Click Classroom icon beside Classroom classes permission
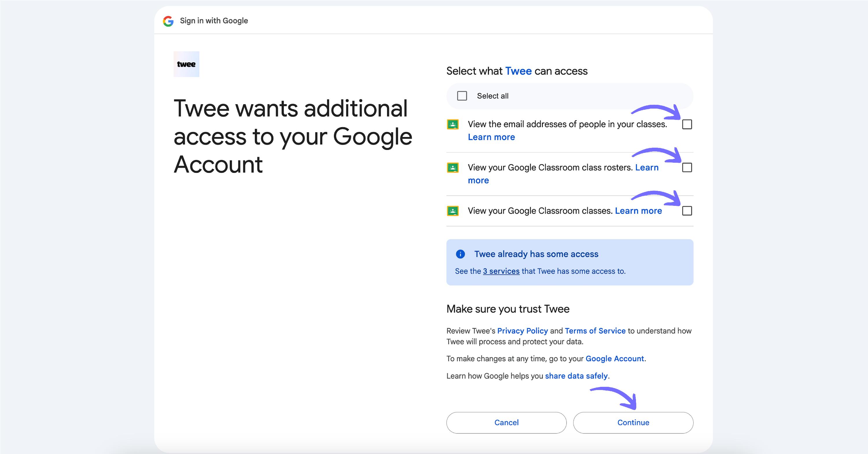The width and height of the screenshot is (868, 454). (x=453, y=211)
